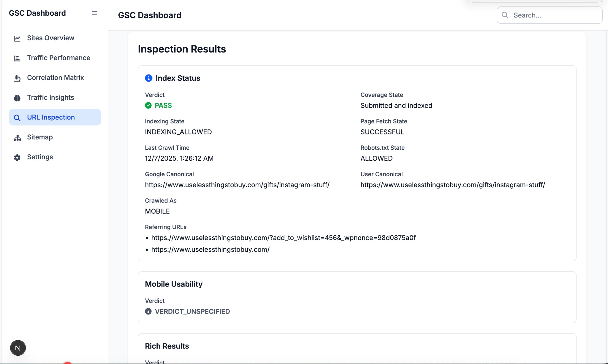This screenshot has width=608, height=364.
Task: Click the ALLOWED robots.txt value
Action: pyautogui.click(x=376, y=158)
